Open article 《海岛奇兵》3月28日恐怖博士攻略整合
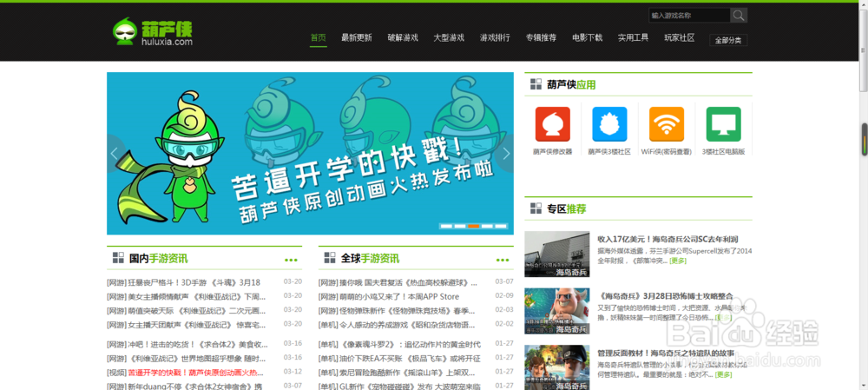This screenshot has width=868, height=390. click(x=666, y=296)
